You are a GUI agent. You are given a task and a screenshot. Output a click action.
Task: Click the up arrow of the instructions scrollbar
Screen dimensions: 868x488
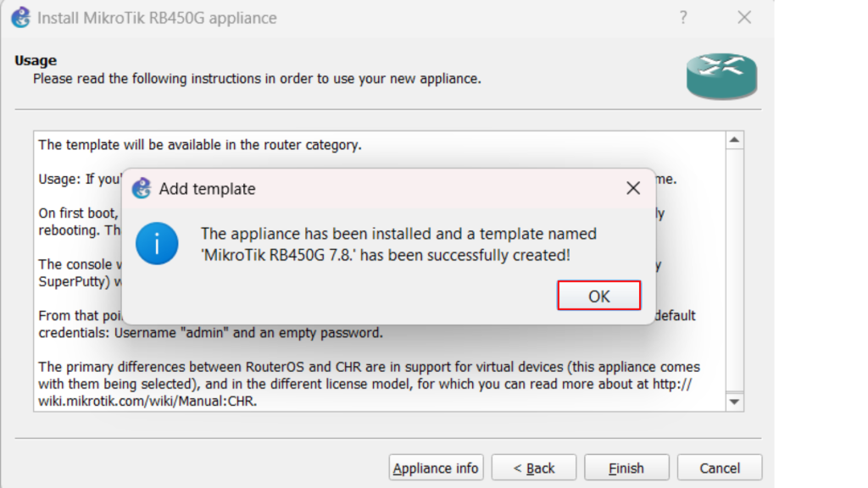coord(735,141)
